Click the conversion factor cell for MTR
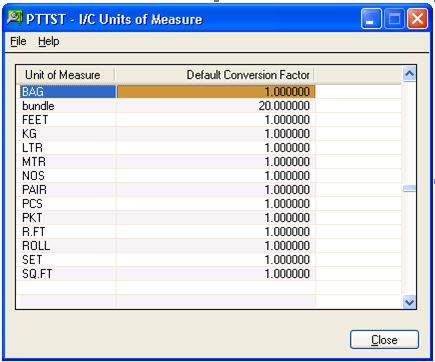The width and height of the screenshot is (435, 362). coord(216,162)
